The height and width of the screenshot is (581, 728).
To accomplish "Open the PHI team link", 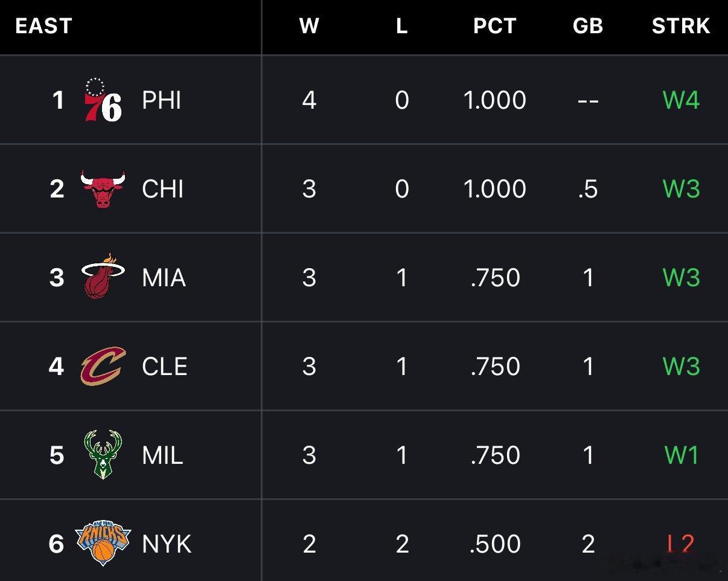I will click(161, 100).
